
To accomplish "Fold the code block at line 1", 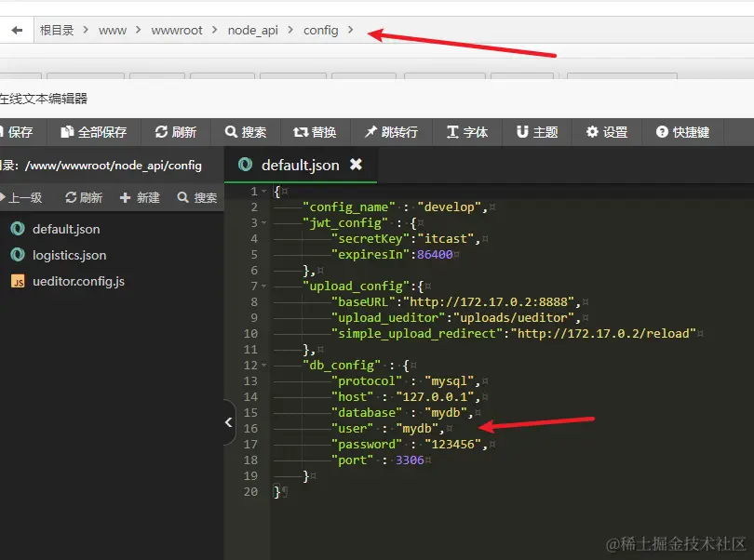I will click(x=264, y=192).
